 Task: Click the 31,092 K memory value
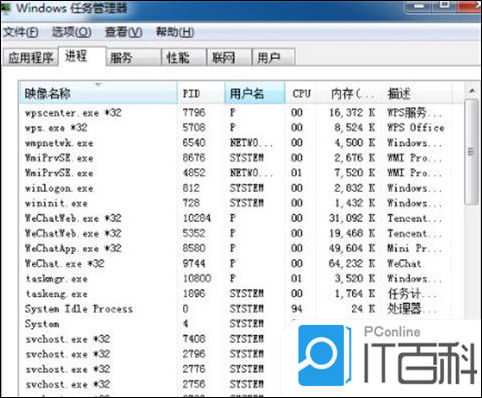(x=352, y=218)
